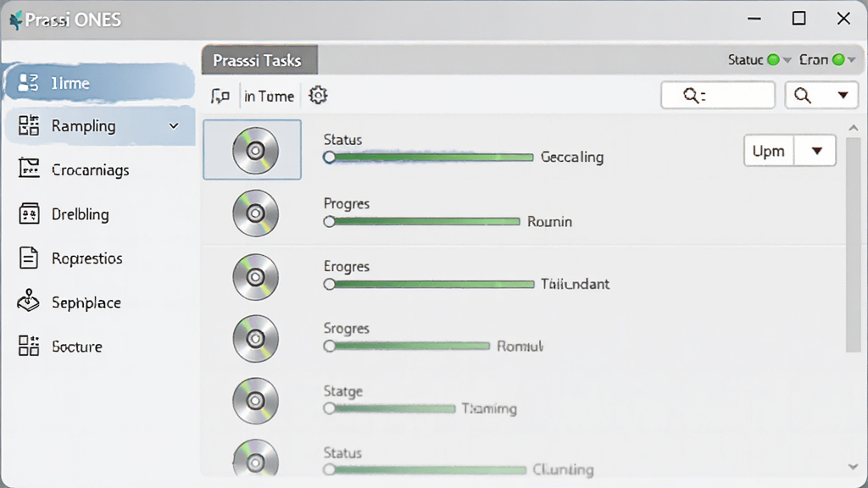Select the Prassi Tasks tab
The image size is (868, 488).
[x=259, y=60]
